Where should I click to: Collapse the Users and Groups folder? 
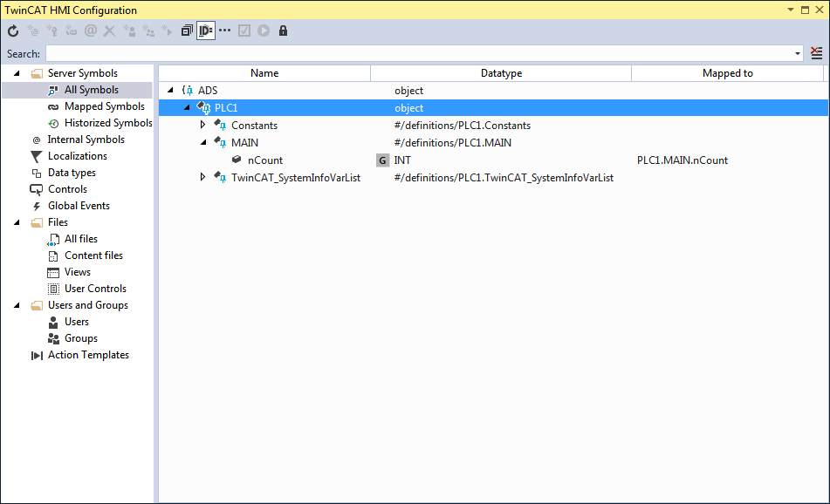(17, 306)
